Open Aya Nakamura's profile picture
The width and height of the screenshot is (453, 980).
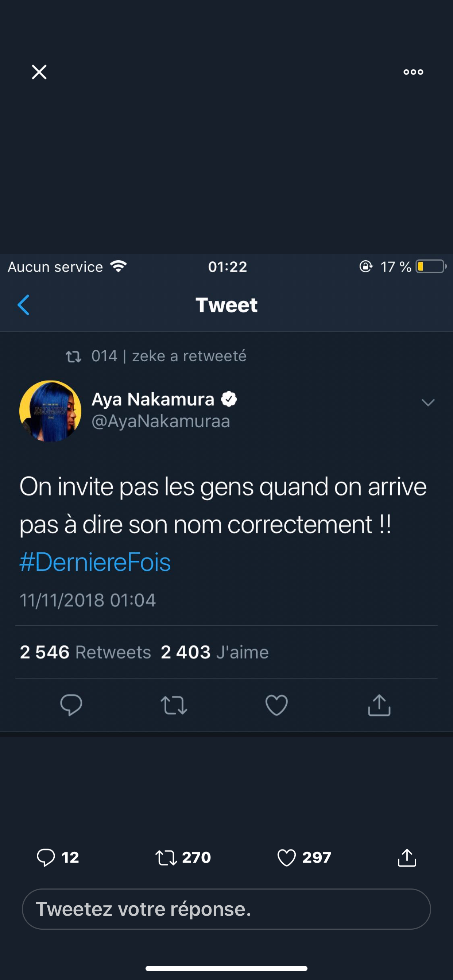(50, 411)
